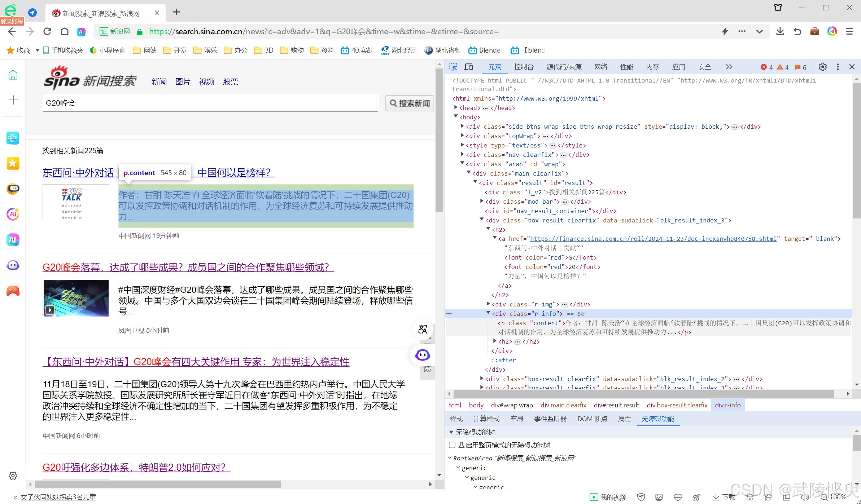
Task: Expand the head element node
Action: (x=456, y=107)
